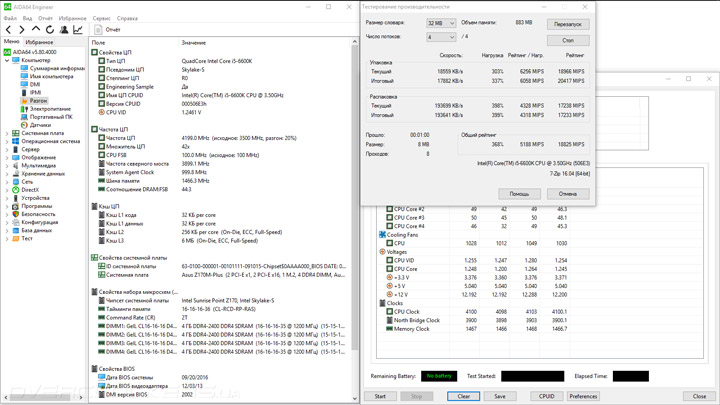The image size is (720, 405).
Task: Click the horizontal scrollbar in the tree panel
Action: coord(44,397)
